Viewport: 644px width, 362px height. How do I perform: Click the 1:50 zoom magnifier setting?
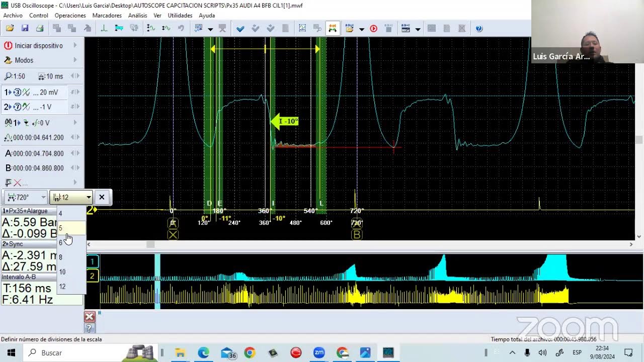click(x=15, y=76)
